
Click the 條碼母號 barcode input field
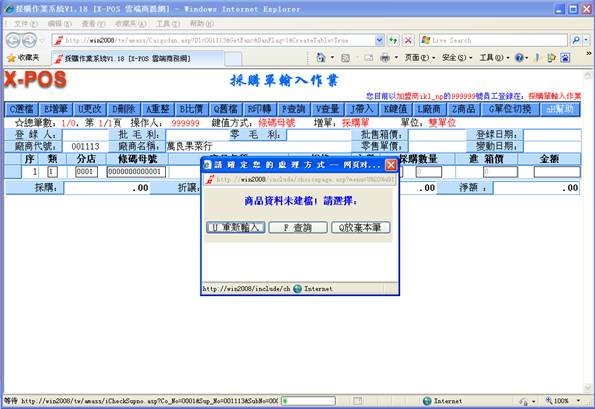[136, 172]
